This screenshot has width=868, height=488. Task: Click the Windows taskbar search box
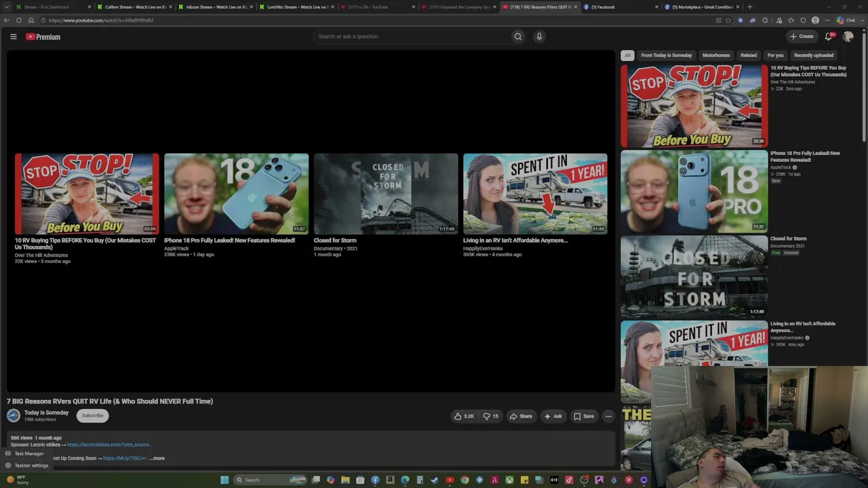point(271,480)
